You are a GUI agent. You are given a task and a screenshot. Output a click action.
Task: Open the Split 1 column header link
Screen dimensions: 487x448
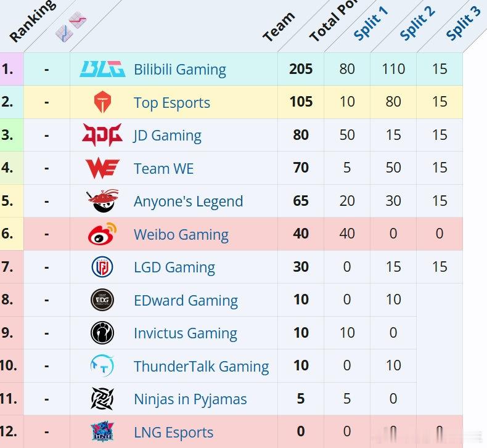click(371, 23)
